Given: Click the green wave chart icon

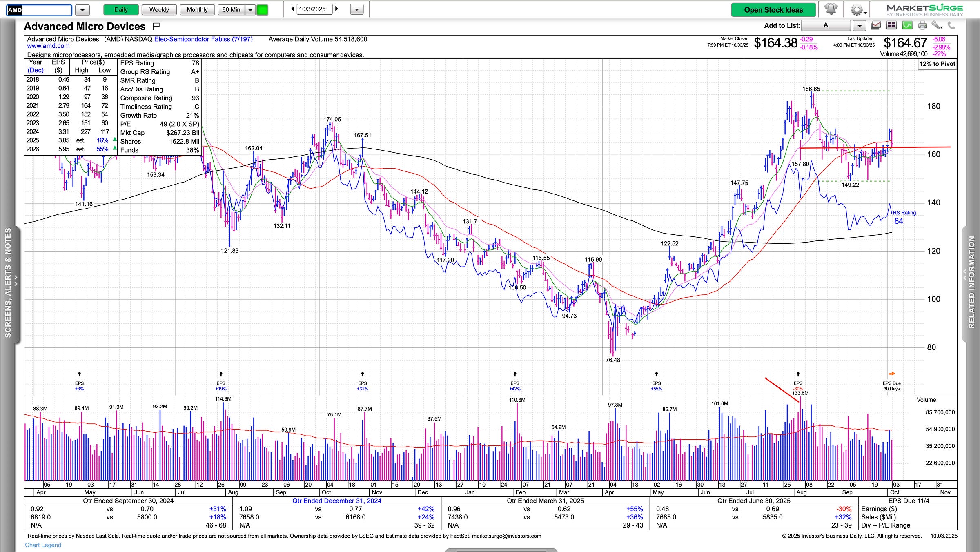Looking at the screenshot, I should coord(907,26).
